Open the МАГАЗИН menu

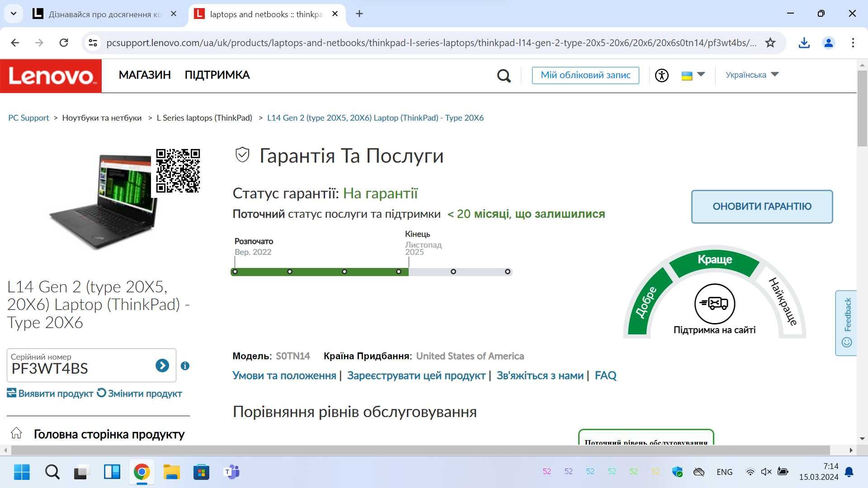pos(145,75)
